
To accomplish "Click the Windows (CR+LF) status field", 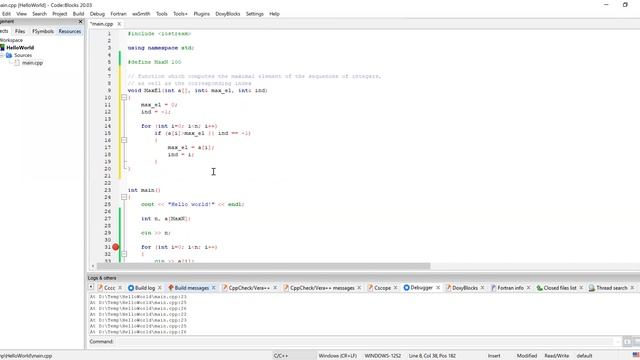I will click(x=338, y=356).
